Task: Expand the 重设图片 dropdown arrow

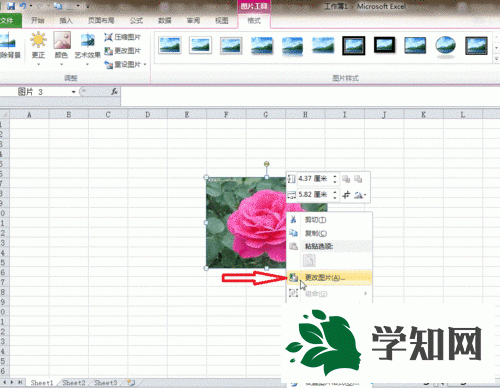Action: click(145, 65)
